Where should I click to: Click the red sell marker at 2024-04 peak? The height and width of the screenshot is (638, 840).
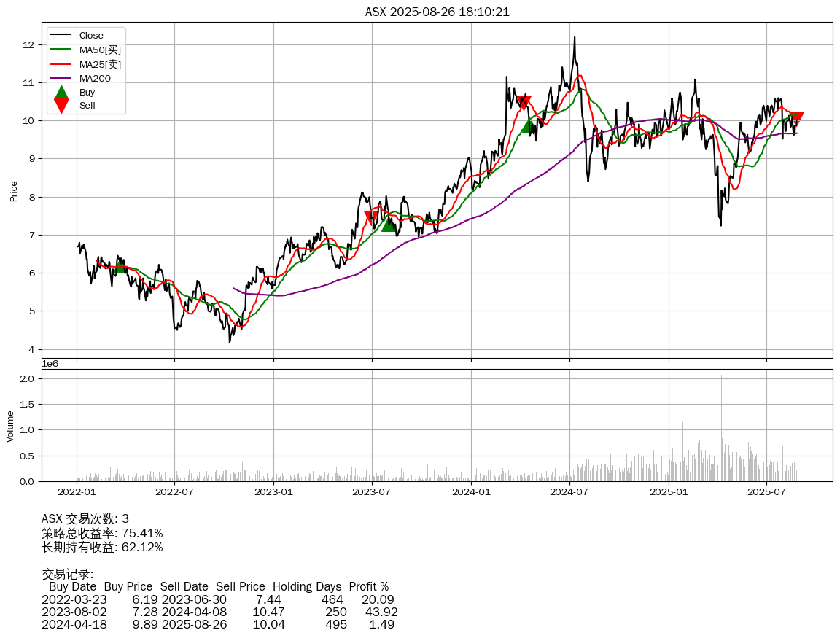click(x=523, y=103)
